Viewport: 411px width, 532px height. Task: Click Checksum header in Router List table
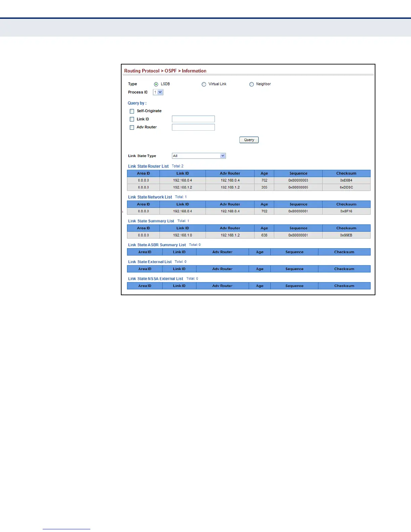[x=347, y=173]
